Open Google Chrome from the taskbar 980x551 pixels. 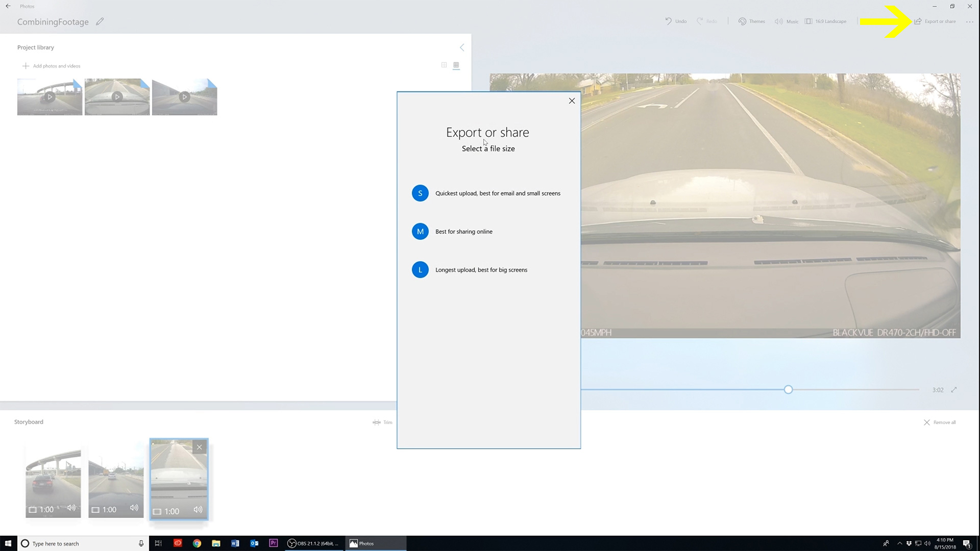[x=197, y=543]
